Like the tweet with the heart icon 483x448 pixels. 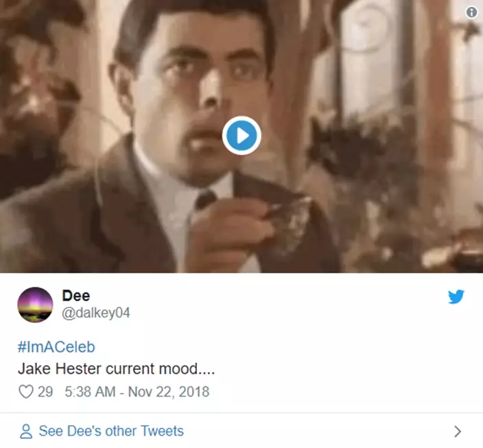coord(26,392)
